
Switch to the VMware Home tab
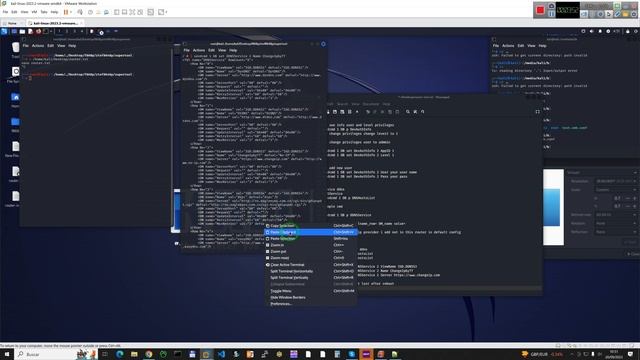click(x=11, y=23)
